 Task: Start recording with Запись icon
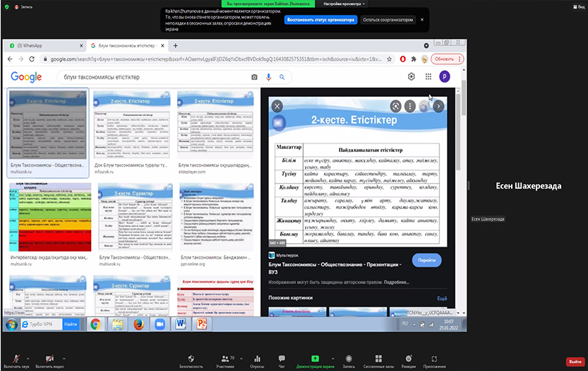pos(348,360)
